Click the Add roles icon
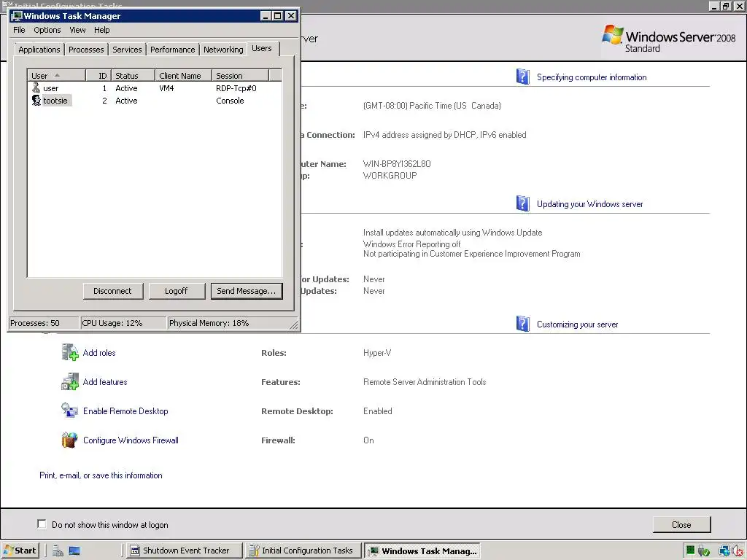747x560 pixels. pos(70,352)
